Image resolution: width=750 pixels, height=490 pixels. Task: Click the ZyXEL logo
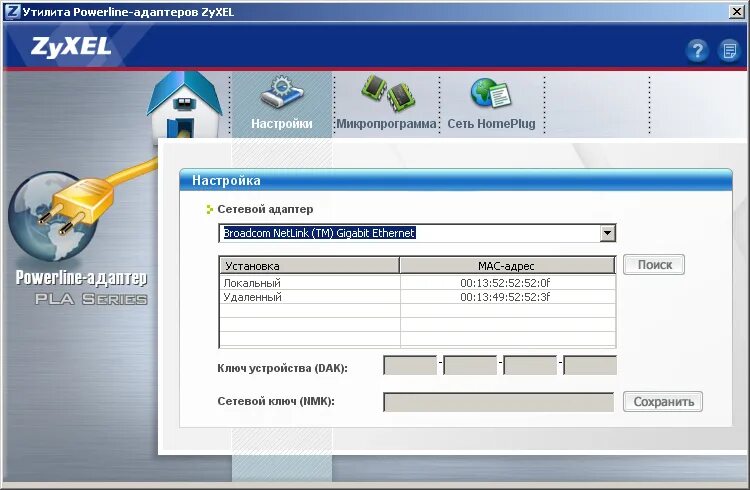tap(71, 47)
